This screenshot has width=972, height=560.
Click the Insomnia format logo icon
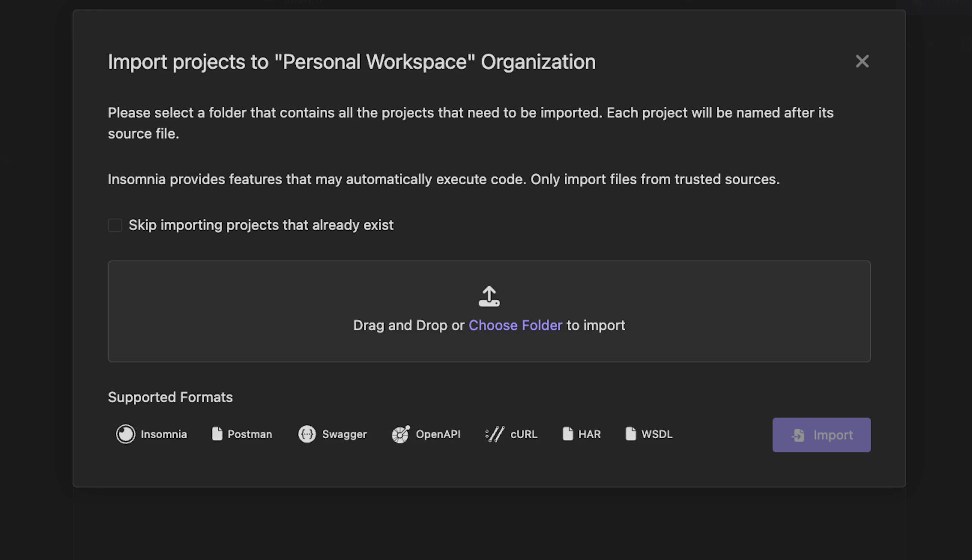125,434
